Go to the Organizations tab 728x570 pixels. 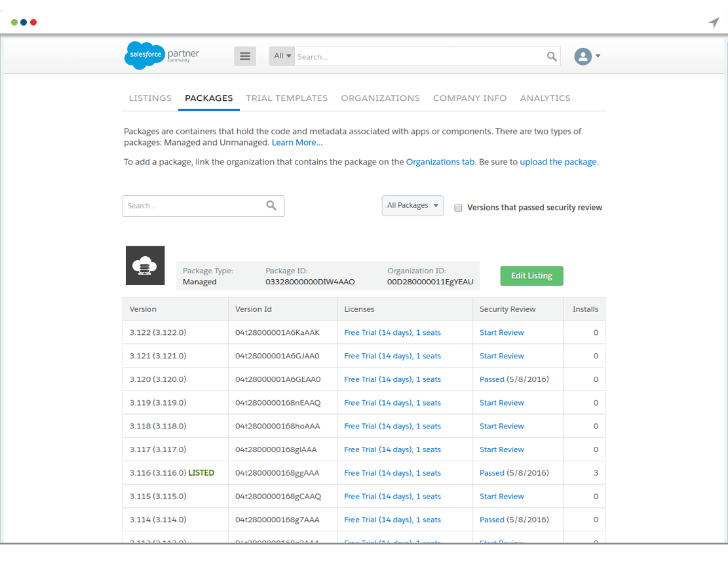pyautogui.click(x=380, y=98)
